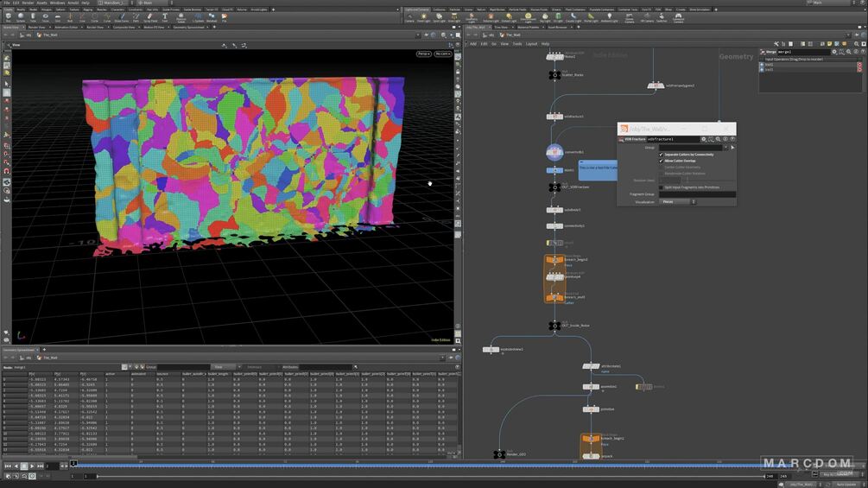868x488 pixels.
Task: Open VDB Fracture parameter gear menu
Action: pyautogui.click(x=704, y=139)
